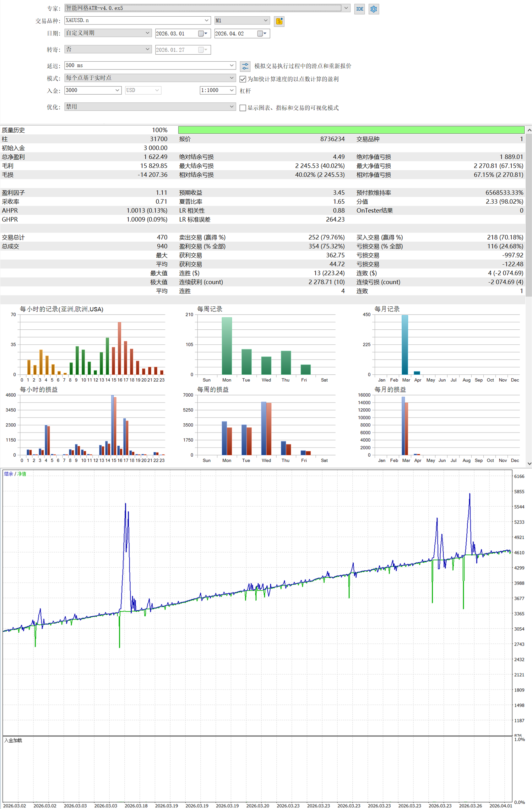
Task: Click the scrollbar up arrow of results
Action: [x=529, y=130]
